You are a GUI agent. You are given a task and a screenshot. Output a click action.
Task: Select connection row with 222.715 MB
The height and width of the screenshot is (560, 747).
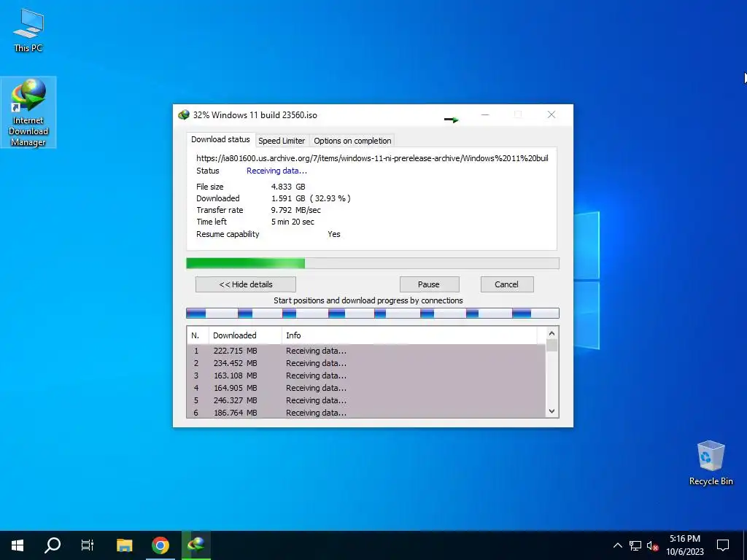point(366,351)
